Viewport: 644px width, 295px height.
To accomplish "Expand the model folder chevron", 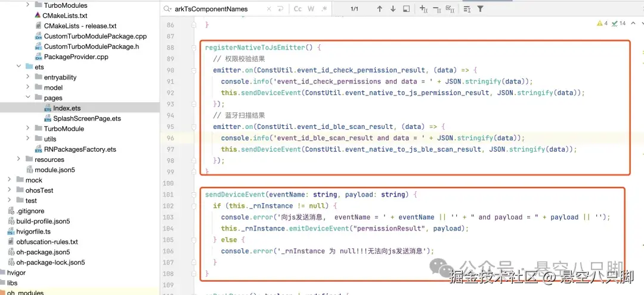I will (x=27, y=87).
